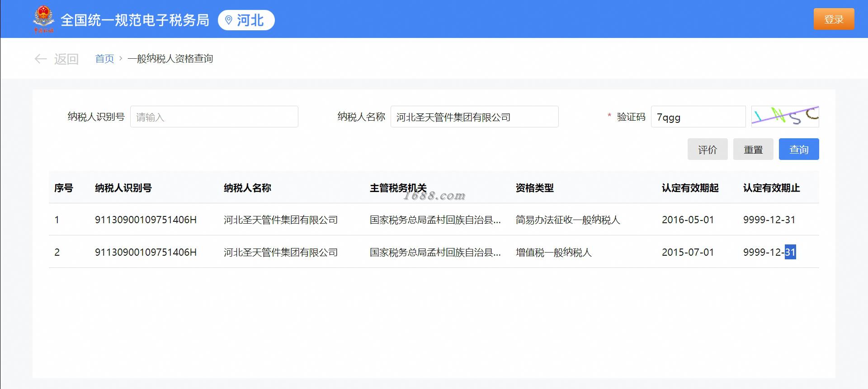Image resolution: width=868 pixels, height=389 pixels.
Task: Click company name in row 2
Action: coord(281,253)
